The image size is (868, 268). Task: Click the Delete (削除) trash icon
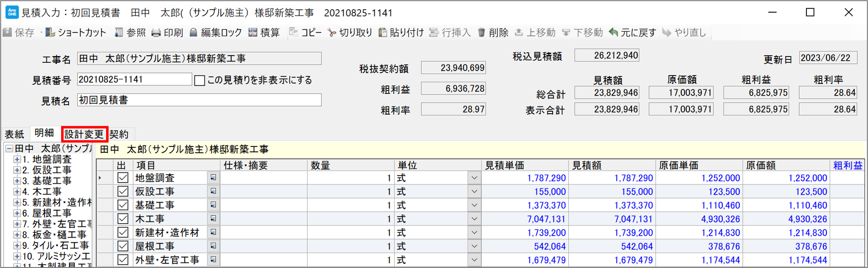[481, 33]
